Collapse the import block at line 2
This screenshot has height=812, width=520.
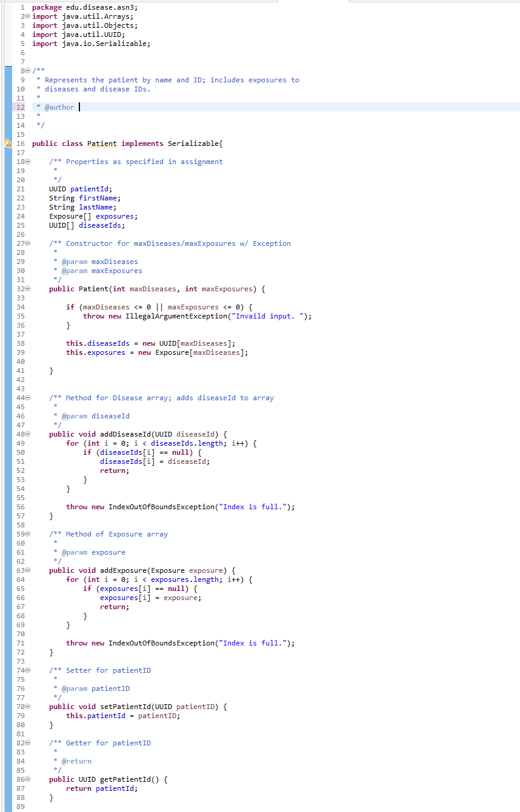pyautogui.click(x=27, y=16)
